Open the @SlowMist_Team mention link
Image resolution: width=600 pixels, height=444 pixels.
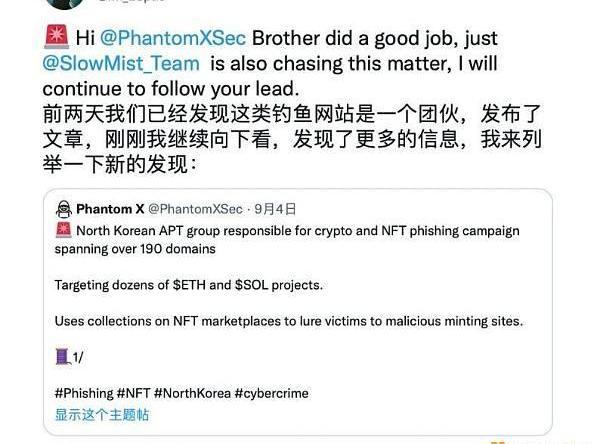click(122, 63)
